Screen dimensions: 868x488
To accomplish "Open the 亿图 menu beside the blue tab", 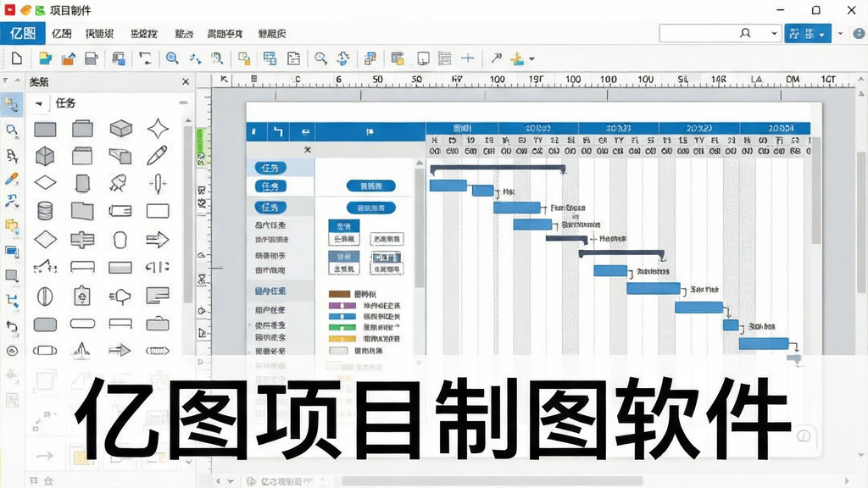I will (61, 34).
